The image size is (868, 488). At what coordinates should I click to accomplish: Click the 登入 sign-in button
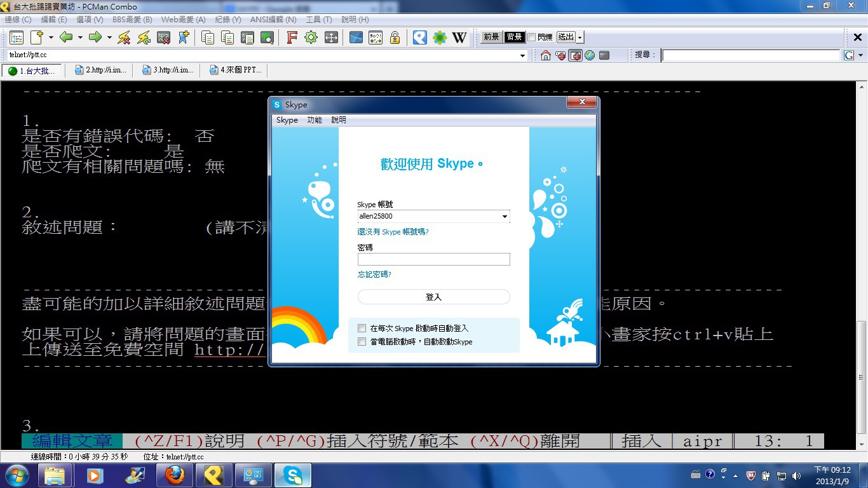point(433,297)
